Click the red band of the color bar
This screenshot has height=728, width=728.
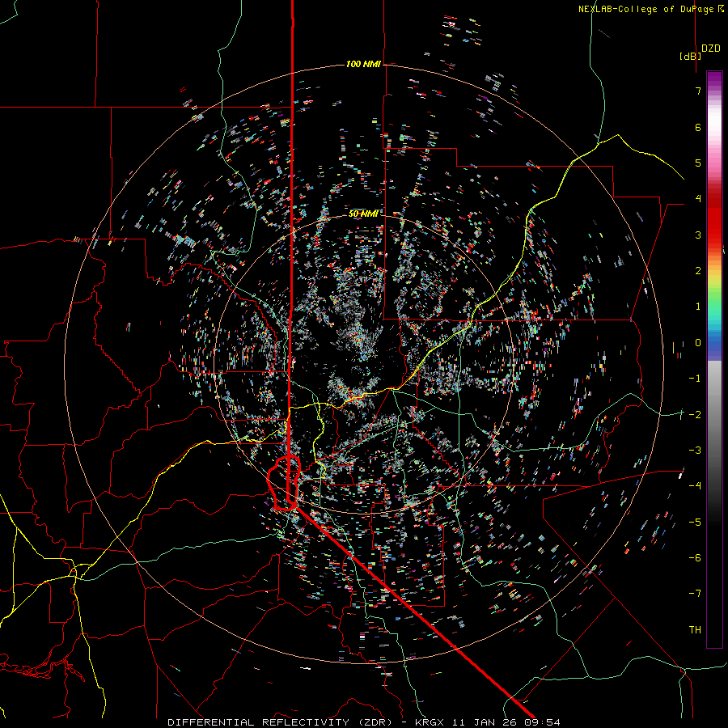coord(714,218)
